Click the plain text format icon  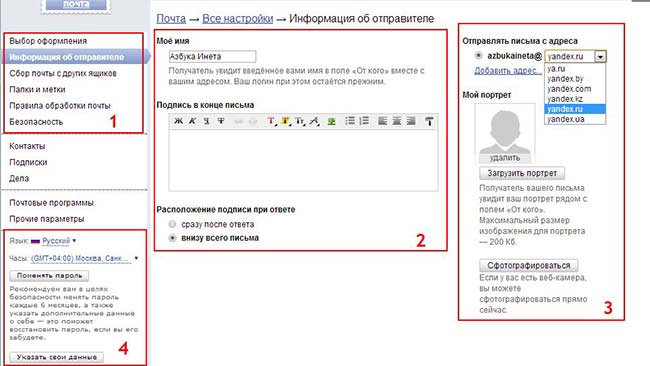point(429,121)
